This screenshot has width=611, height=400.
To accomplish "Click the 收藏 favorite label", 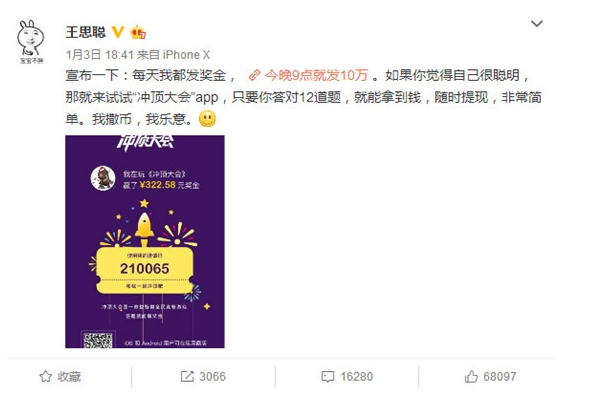I will (69, 377).
